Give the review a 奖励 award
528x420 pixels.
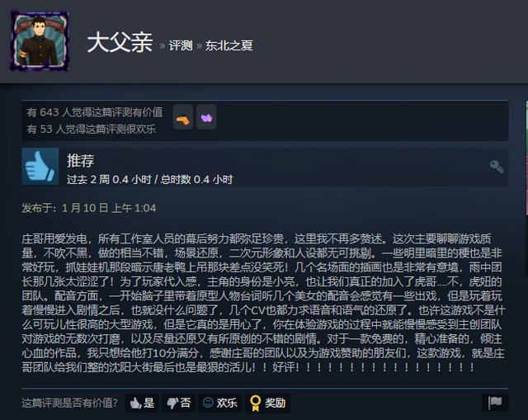[x=267, y=403]
